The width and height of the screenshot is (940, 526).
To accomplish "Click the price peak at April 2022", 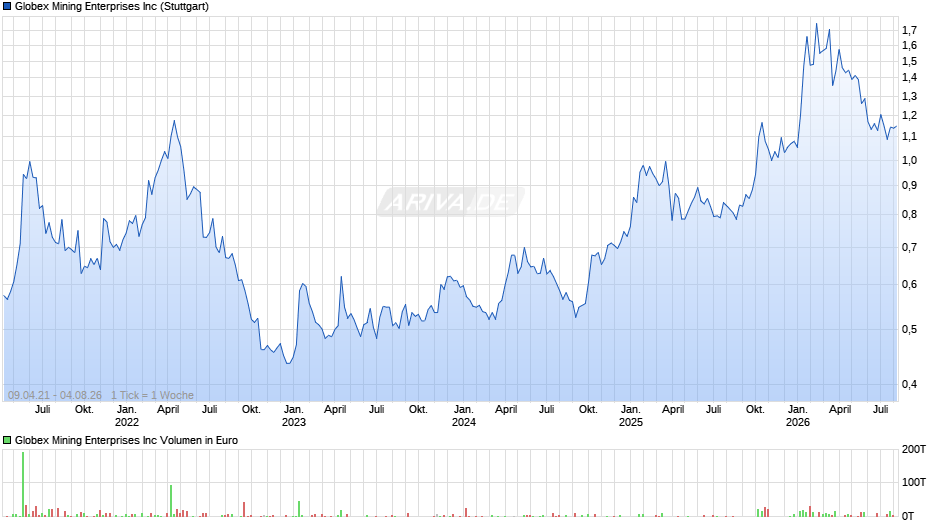I will click(x=174, y=121).
